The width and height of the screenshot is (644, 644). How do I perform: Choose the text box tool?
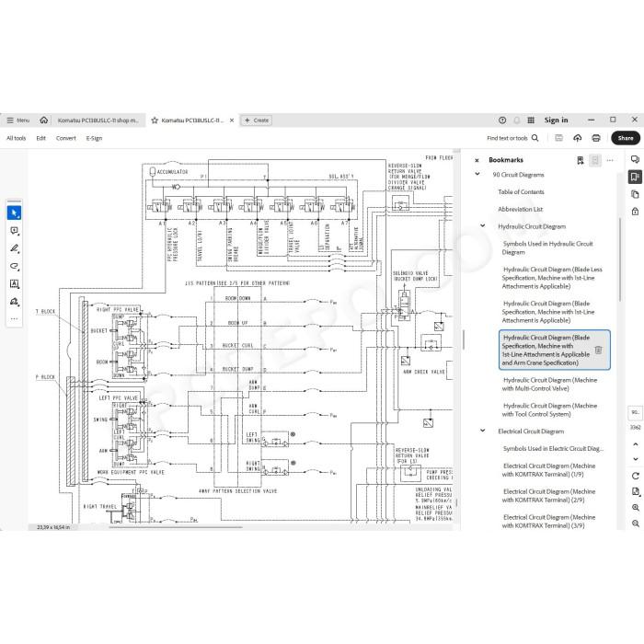(x=15, y=283)
